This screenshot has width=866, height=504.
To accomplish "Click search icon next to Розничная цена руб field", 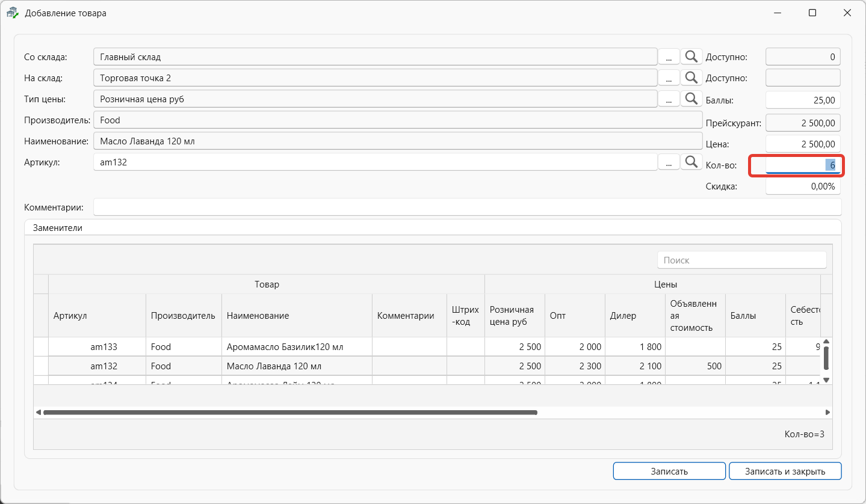I will [691, 99].
